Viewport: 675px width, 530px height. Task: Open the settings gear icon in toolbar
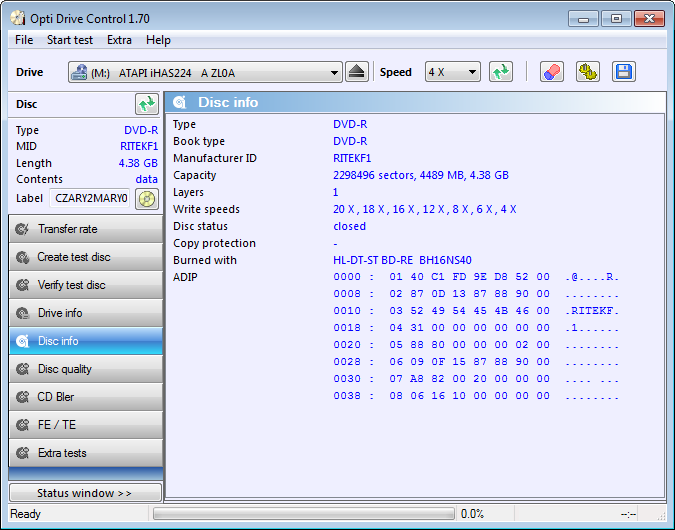pos(588,72)
